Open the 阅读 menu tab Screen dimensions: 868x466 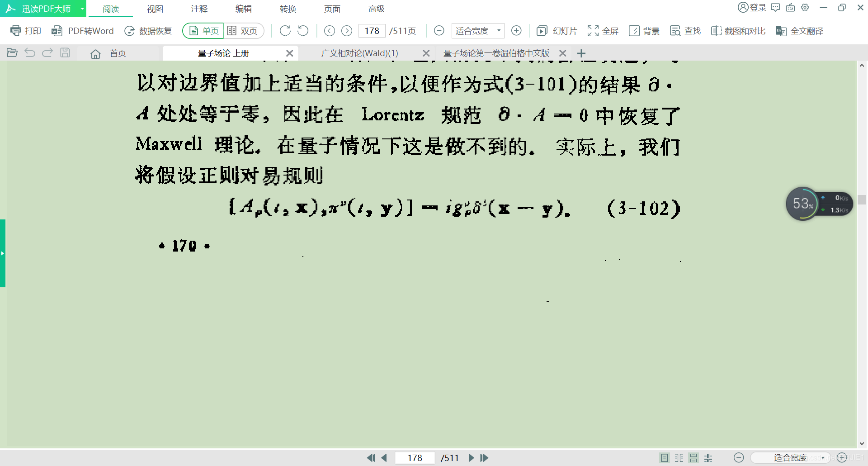coord(110,9)
